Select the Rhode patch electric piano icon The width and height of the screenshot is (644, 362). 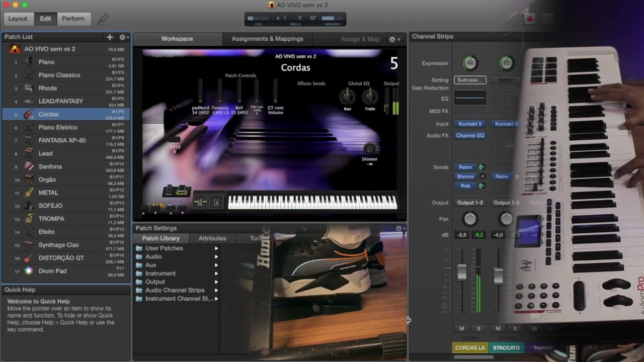29,88
